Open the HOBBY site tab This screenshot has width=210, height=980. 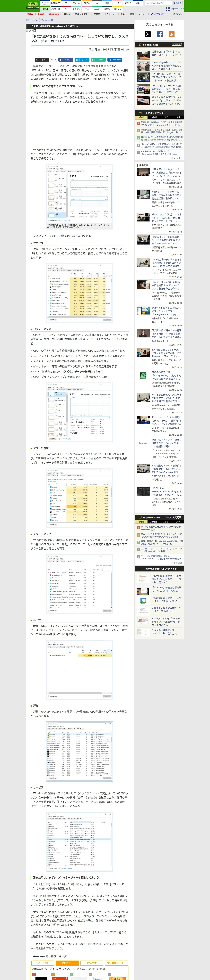(107, 9)
